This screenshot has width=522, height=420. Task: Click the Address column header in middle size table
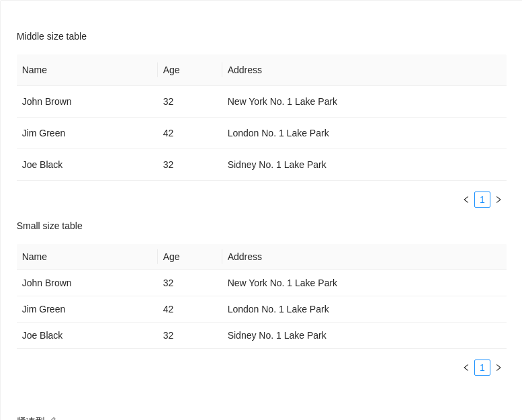pos(245,70)
